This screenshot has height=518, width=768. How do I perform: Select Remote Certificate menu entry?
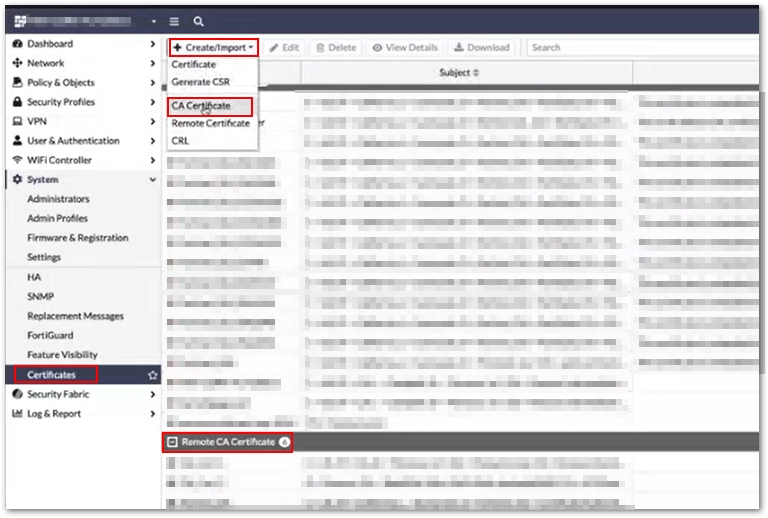click(211, 123)
